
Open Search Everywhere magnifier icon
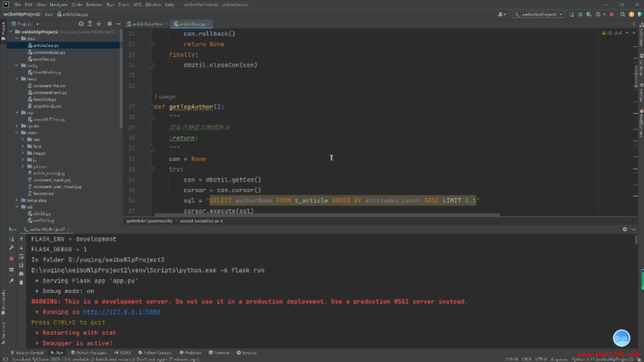tap(623, 14)
